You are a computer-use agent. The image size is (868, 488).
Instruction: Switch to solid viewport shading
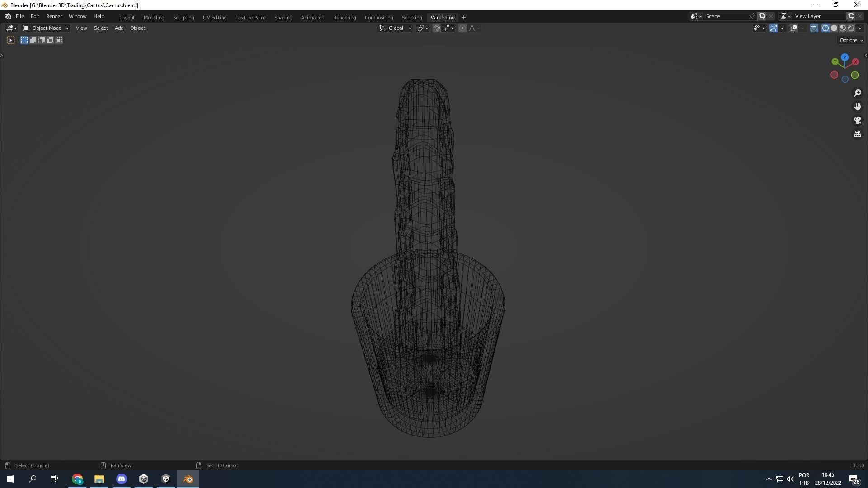[834, 28]
